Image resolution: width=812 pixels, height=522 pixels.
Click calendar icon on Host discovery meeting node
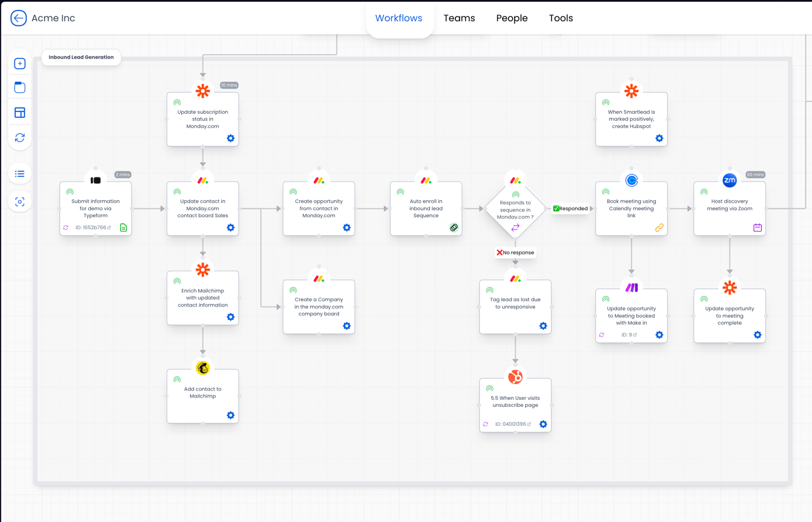click(757, 227)
